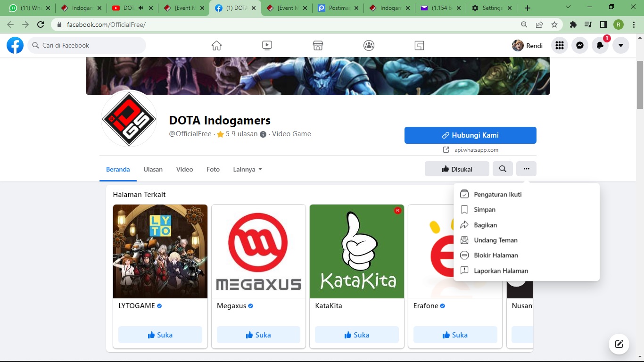Image resolution: width=644 pixels, height=362 pixels.
Task: Close the three-dots page options menu
Action: [526, 169]
